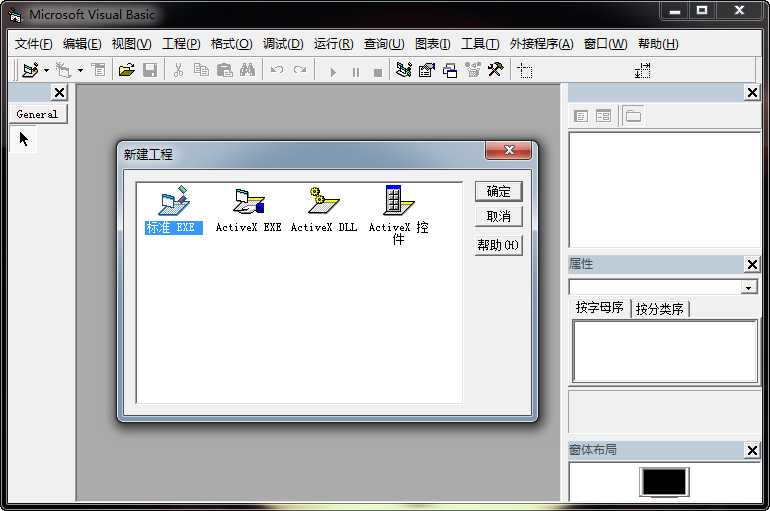Viewport: 770px width, 511px height.
Task: Open the 工具(T) menu
Action: point(480,44)
